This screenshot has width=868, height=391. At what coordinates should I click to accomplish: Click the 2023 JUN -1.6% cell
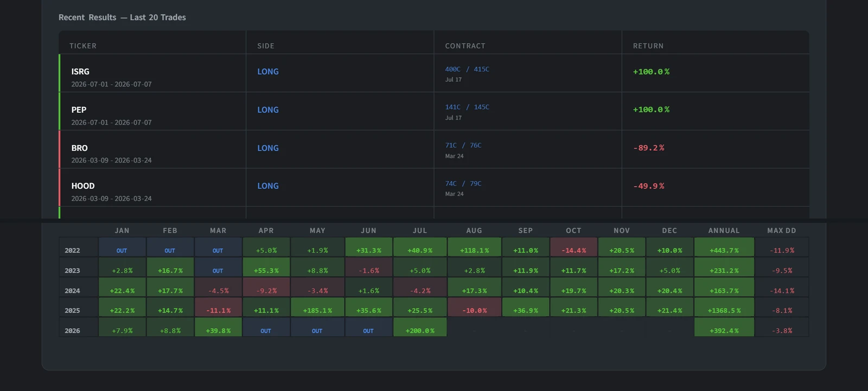pos(369,267)
